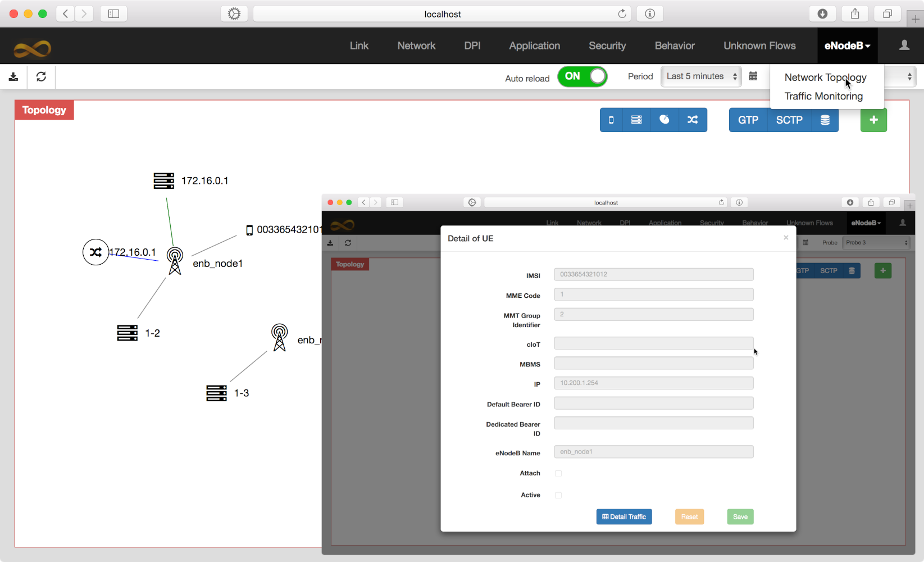Select Traffic Monitoring from the menu
Image resolution: width=924 pixels, height=562 pixels.
tap(823, 96)
